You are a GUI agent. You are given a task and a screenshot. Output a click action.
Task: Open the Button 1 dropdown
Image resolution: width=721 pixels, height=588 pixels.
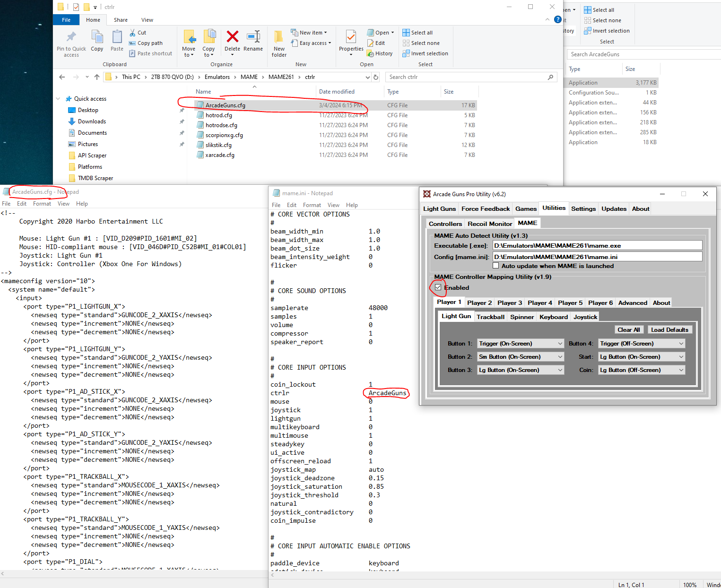pos(521,344)
